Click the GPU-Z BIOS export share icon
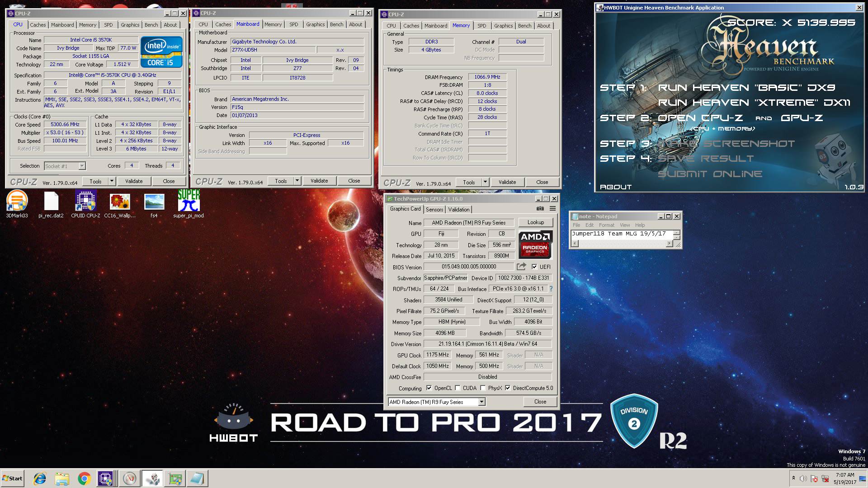The height and width of the screenshot is (488, 868). pos(521,267)
